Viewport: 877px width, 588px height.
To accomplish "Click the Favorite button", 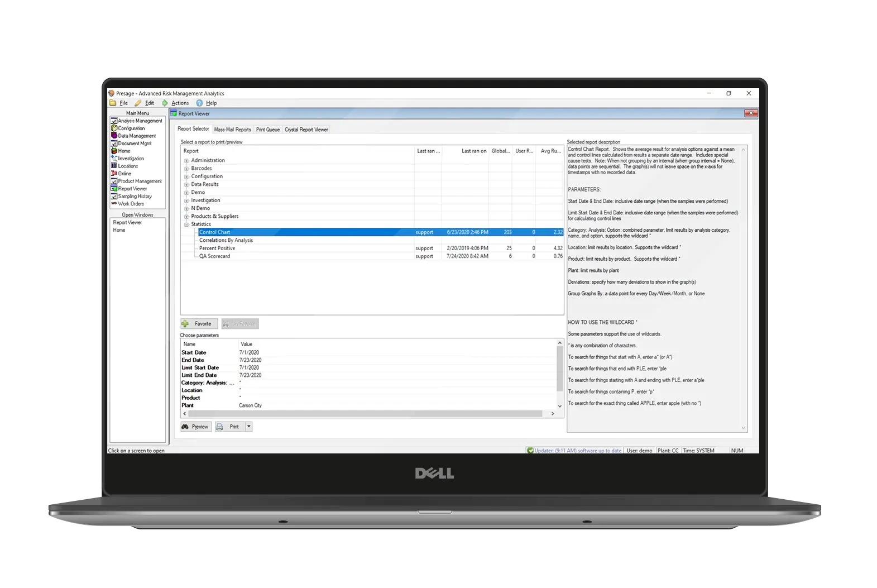I will click(199, 324).
